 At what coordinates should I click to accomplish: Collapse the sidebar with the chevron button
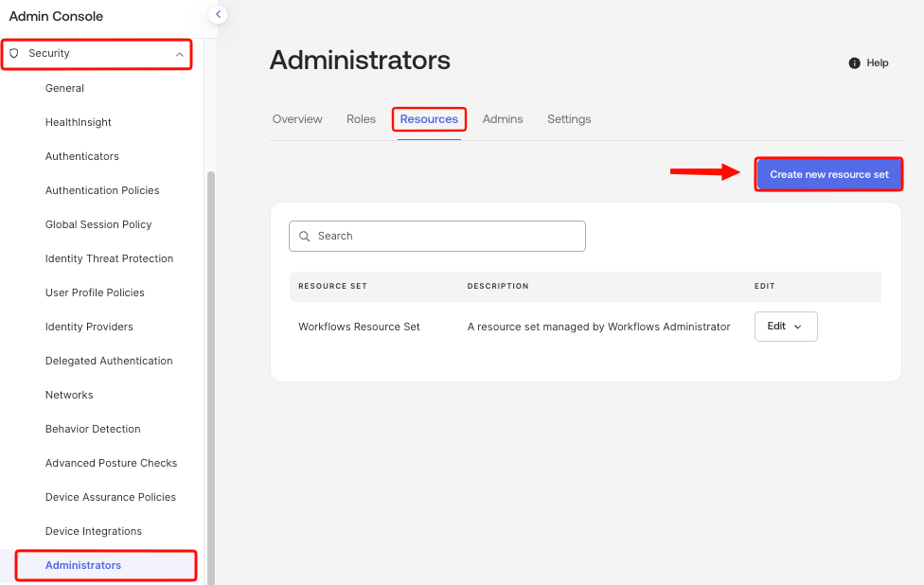218,15
